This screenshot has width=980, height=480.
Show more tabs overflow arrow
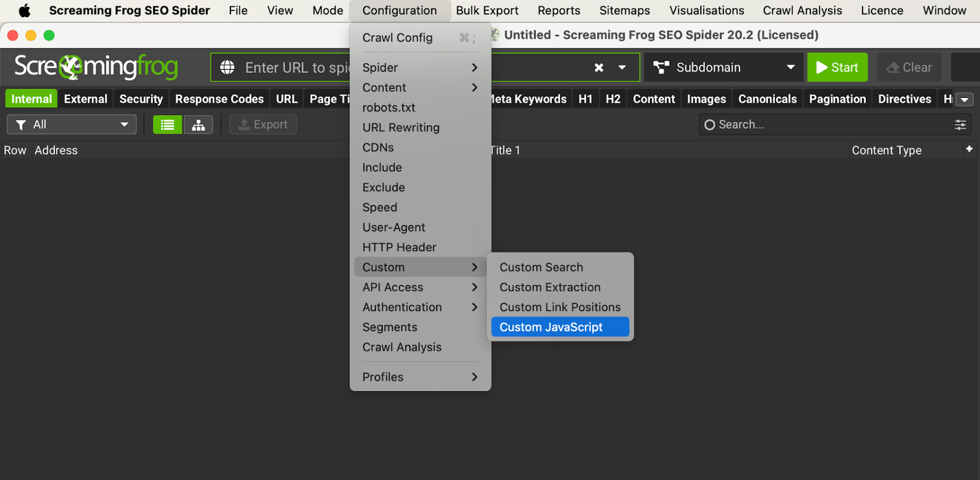tap(965, 99)
